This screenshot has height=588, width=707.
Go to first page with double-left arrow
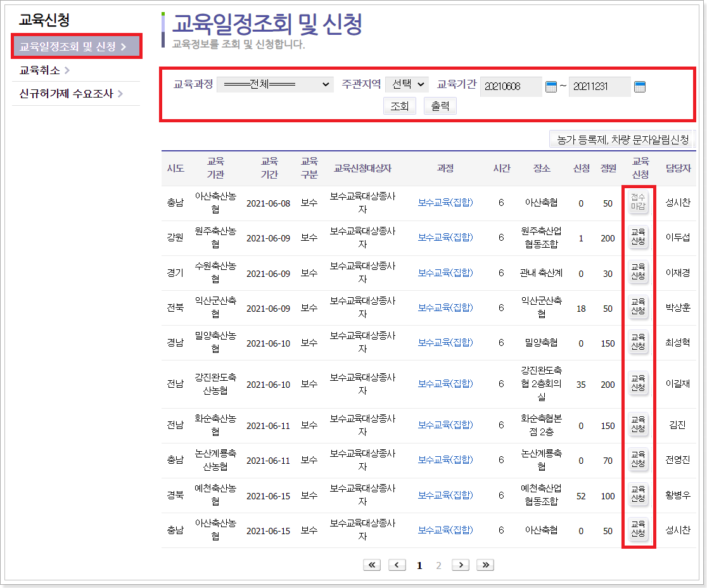pyautogui.click(x=371, y=565)
